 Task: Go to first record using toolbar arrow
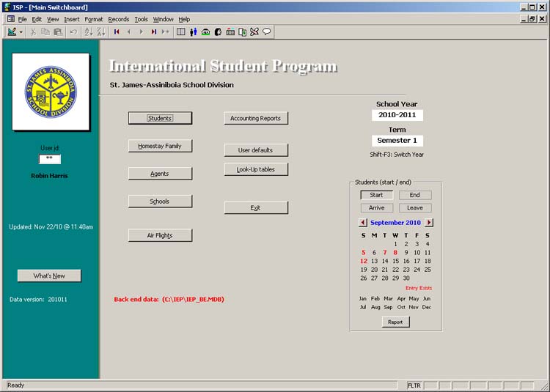click(117, 32)
